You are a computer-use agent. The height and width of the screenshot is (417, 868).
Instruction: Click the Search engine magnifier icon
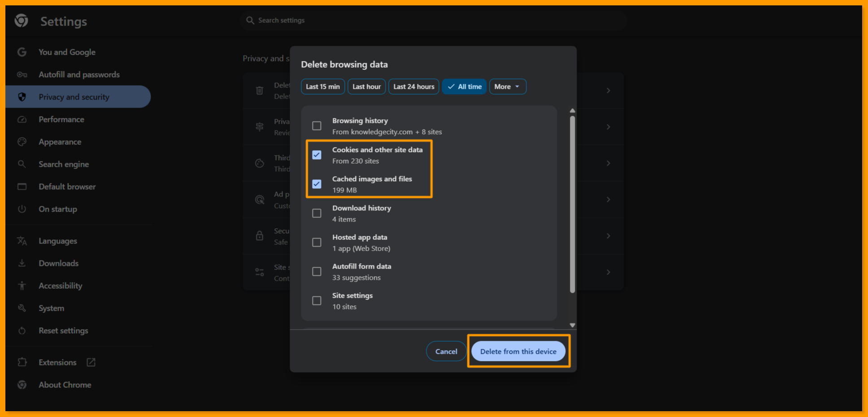22,164
